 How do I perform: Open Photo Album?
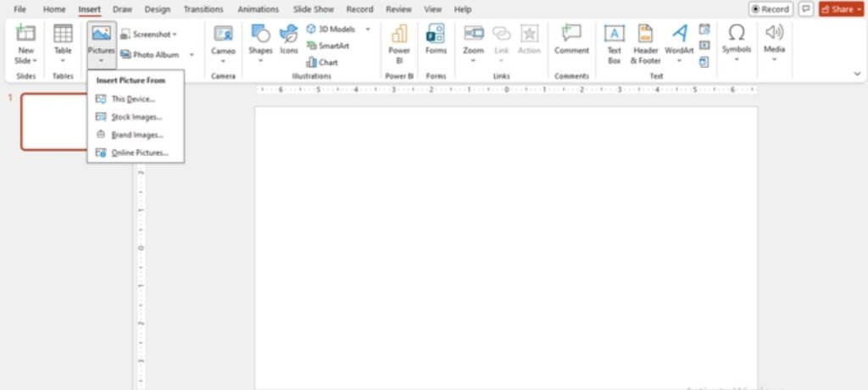[149, 55]
